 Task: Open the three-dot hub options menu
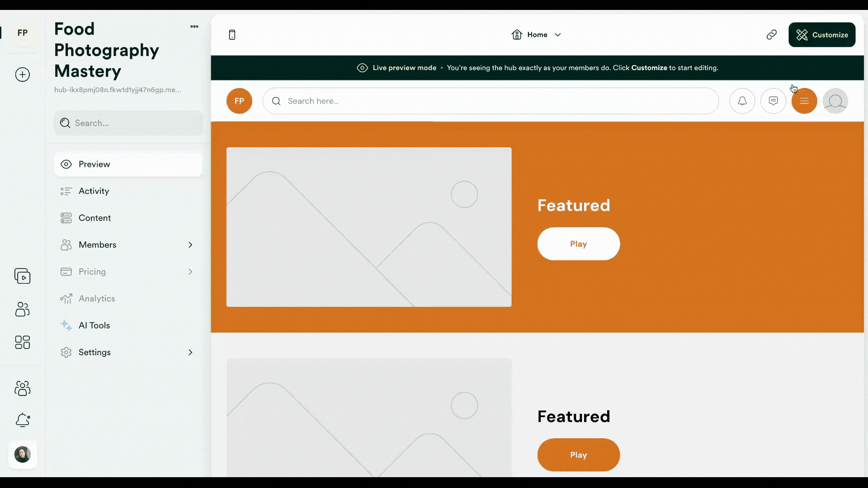(x=194, y=27)
